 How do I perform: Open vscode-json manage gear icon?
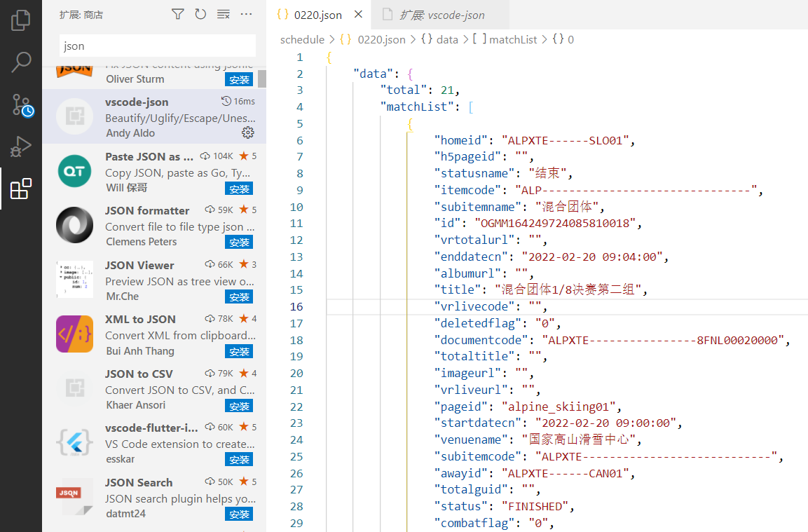click(x=248, y=133)
